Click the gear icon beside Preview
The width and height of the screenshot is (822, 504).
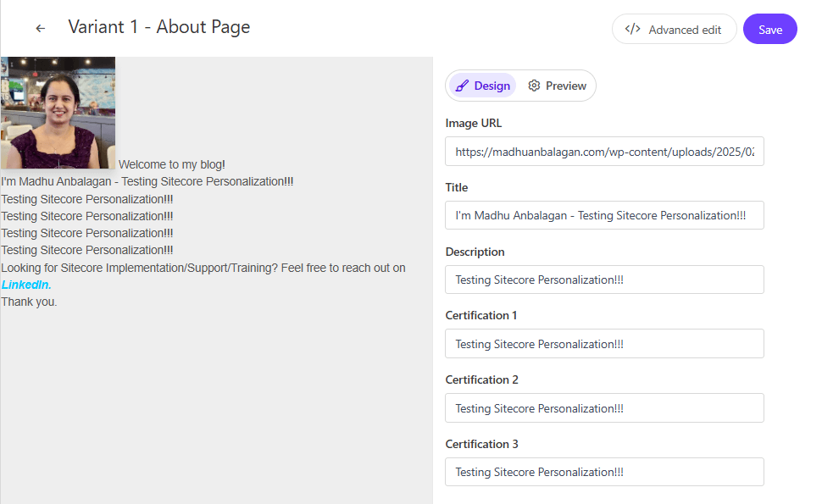pyautogui.click(x=534, y=86)
